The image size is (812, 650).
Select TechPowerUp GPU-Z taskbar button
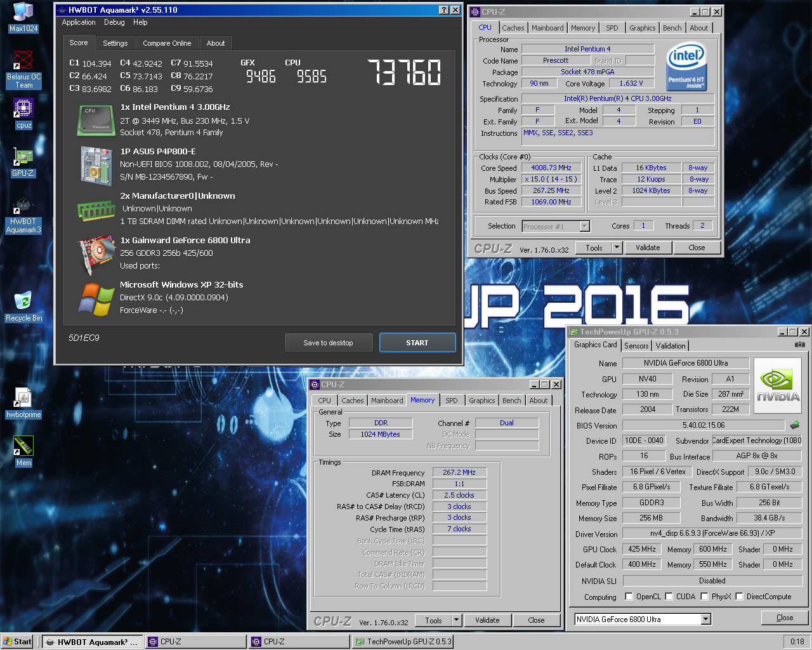point(403,642)
